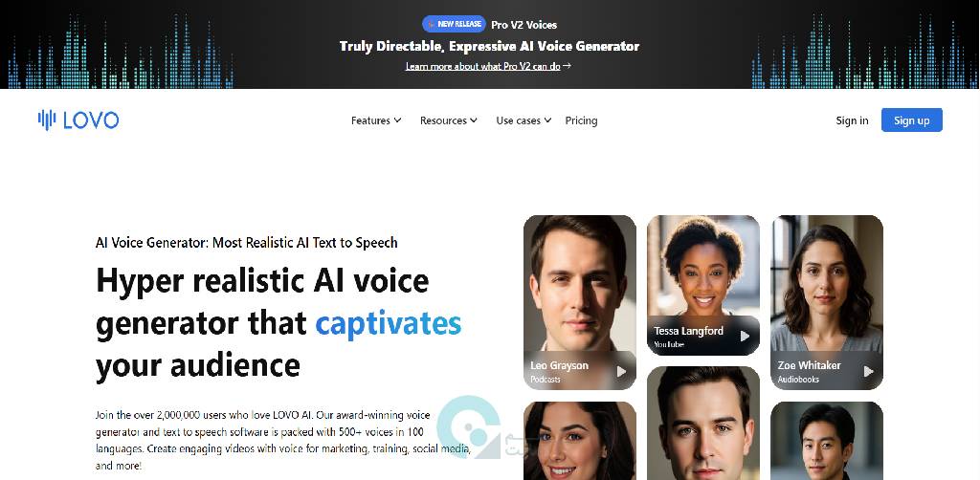
Task: Go to the Pricing page
Action: (581, 120)
